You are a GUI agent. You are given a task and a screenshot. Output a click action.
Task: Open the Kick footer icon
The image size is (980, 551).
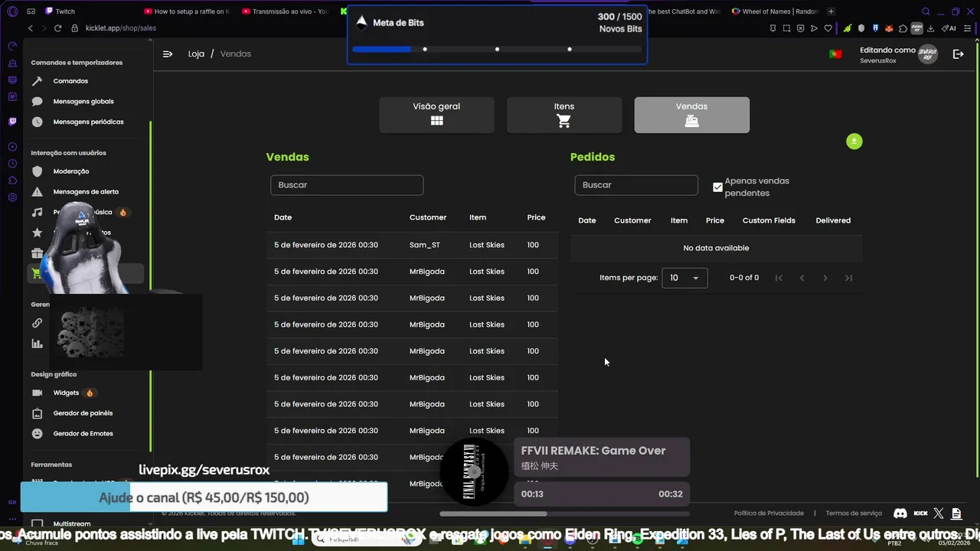[x=920, y=514]
